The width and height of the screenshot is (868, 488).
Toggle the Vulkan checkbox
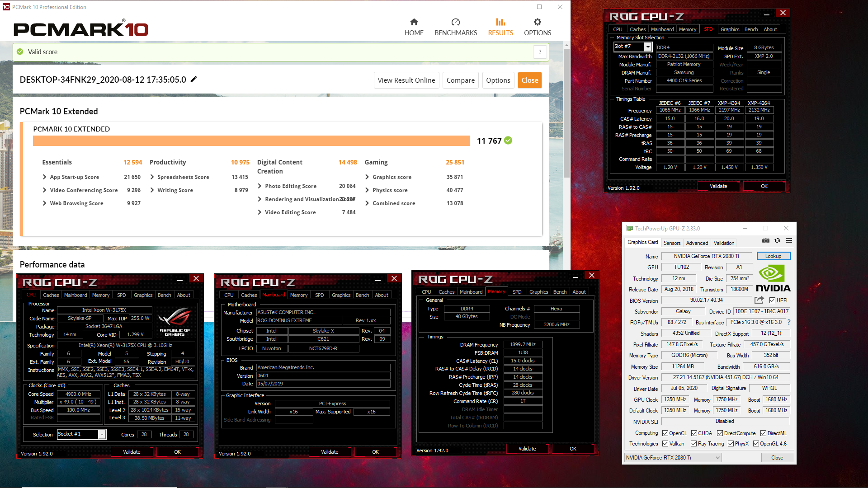point(665,444)
